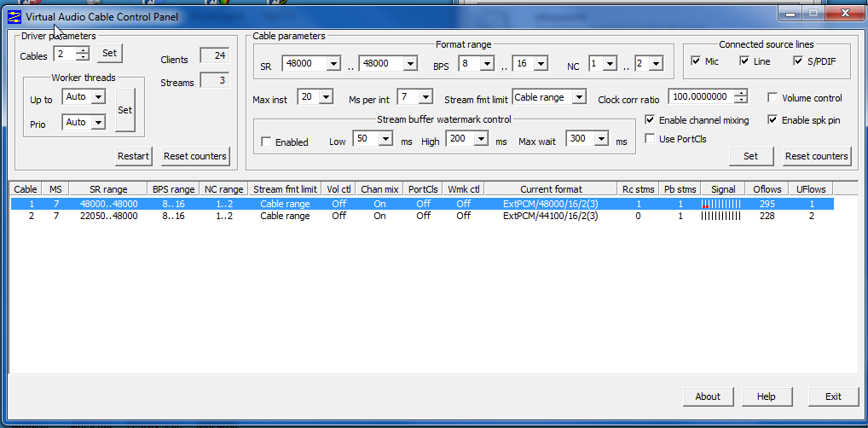This screenshot has height=428, width=868.
Task: Click ExtPCM/48000/16/2(3) format cell
Action: coord(551,204)
